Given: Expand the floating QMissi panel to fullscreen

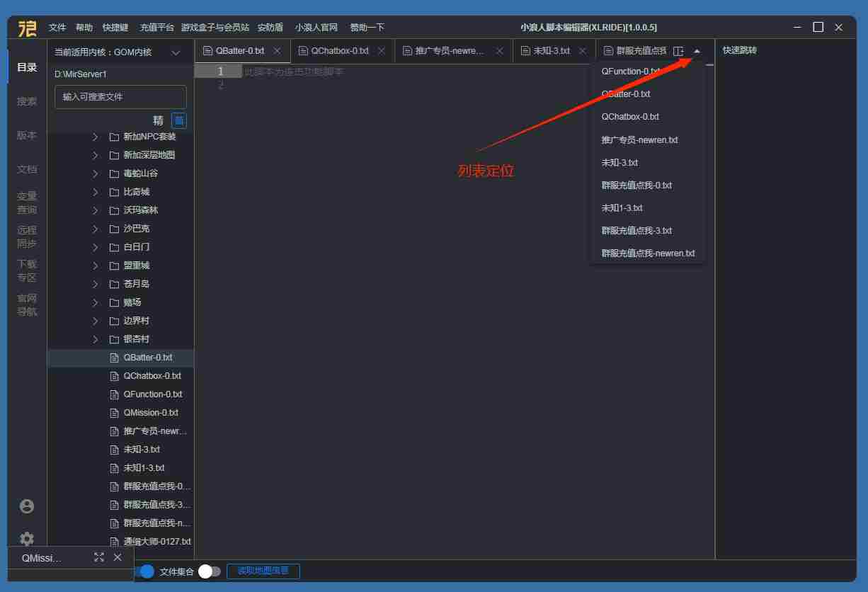Looking at the screenshot, I should coord(99,557).
